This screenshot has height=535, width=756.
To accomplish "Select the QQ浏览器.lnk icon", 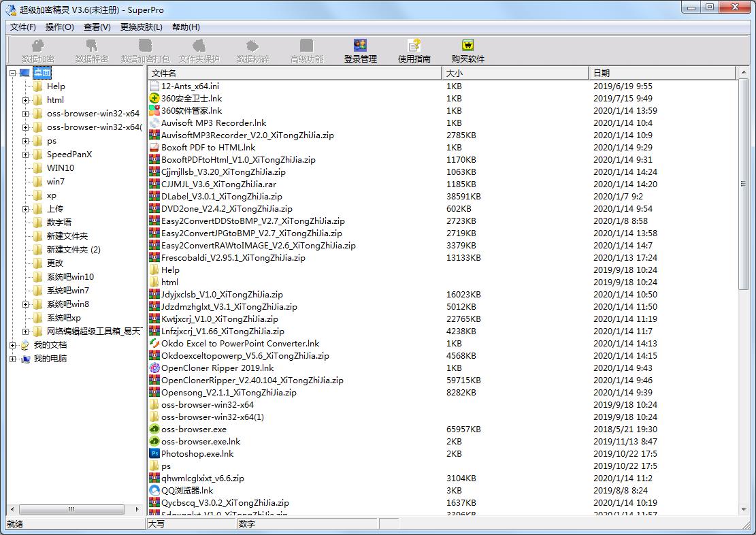I will tap(154, 491).
